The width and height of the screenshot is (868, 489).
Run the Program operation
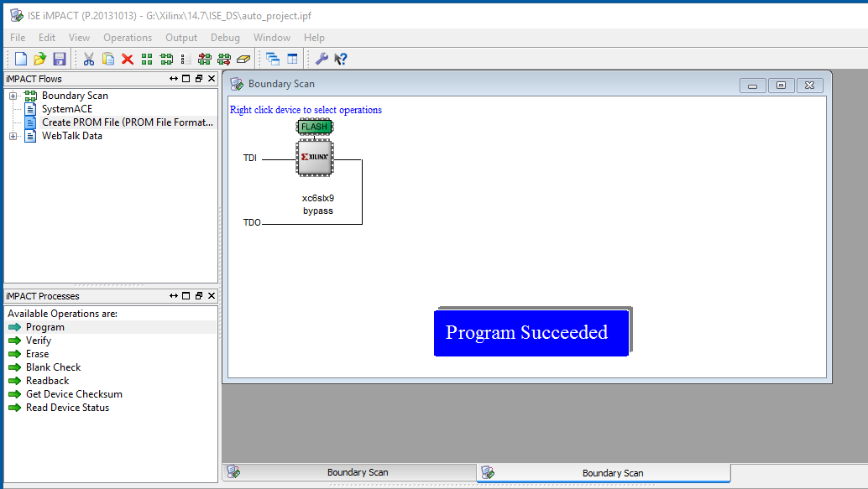(x=44, y=327)
